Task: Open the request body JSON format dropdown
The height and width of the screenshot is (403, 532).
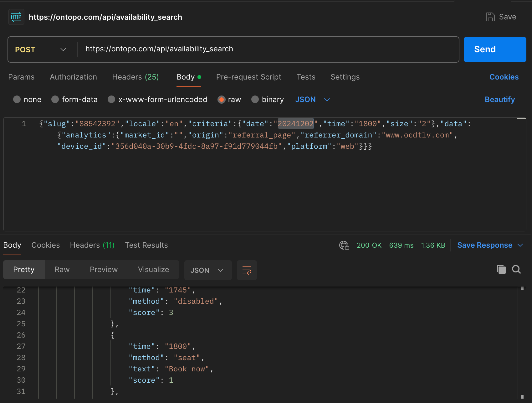Action: (313, 100)
